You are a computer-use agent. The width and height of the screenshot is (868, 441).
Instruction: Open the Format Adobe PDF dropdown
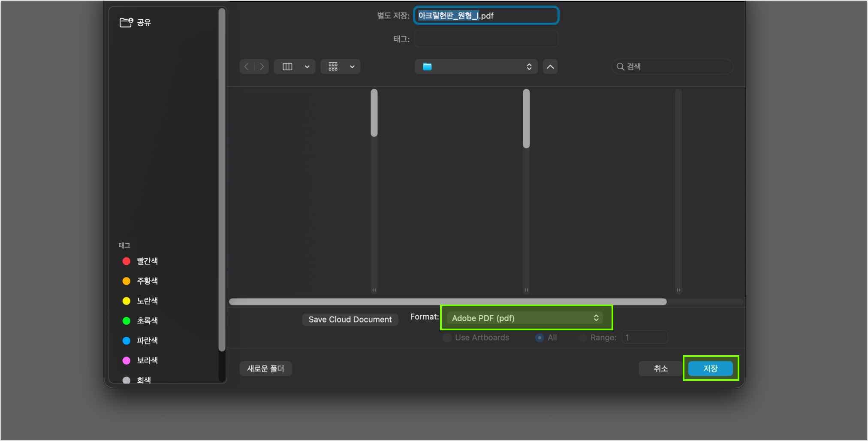(x=525, y=318)
